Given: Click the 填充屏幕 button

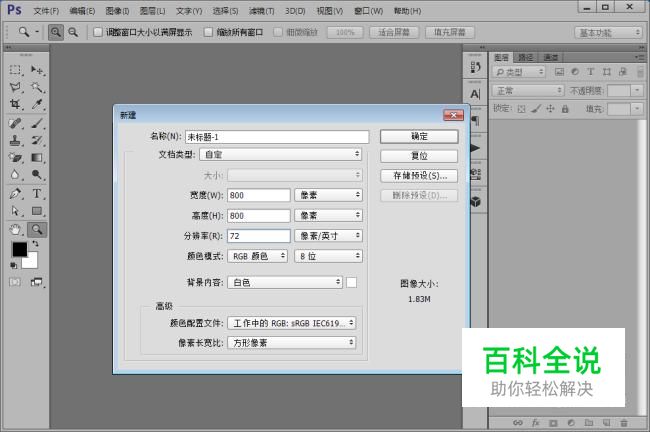Looking at the screenshot, I should [x=450, y=32].
